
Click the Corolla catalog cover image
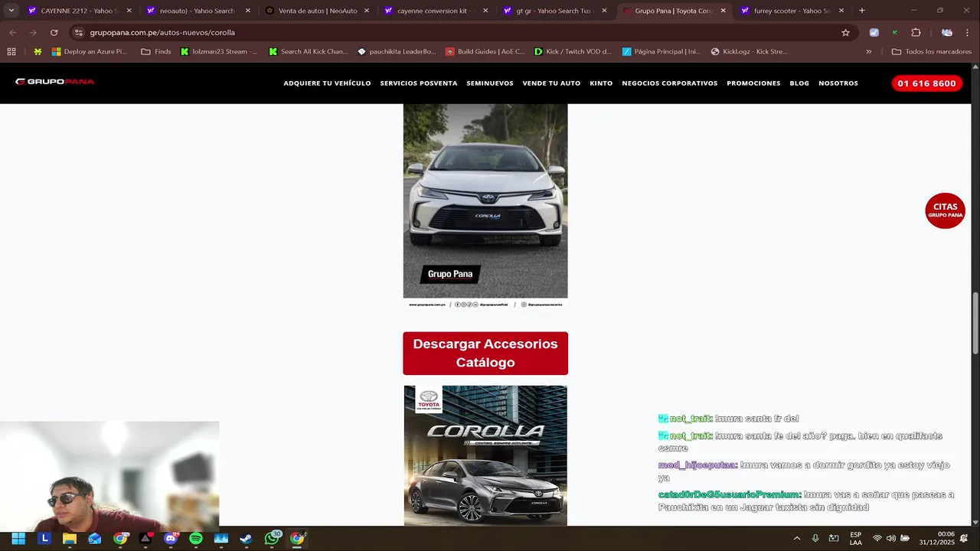click(x=485, y=455)
